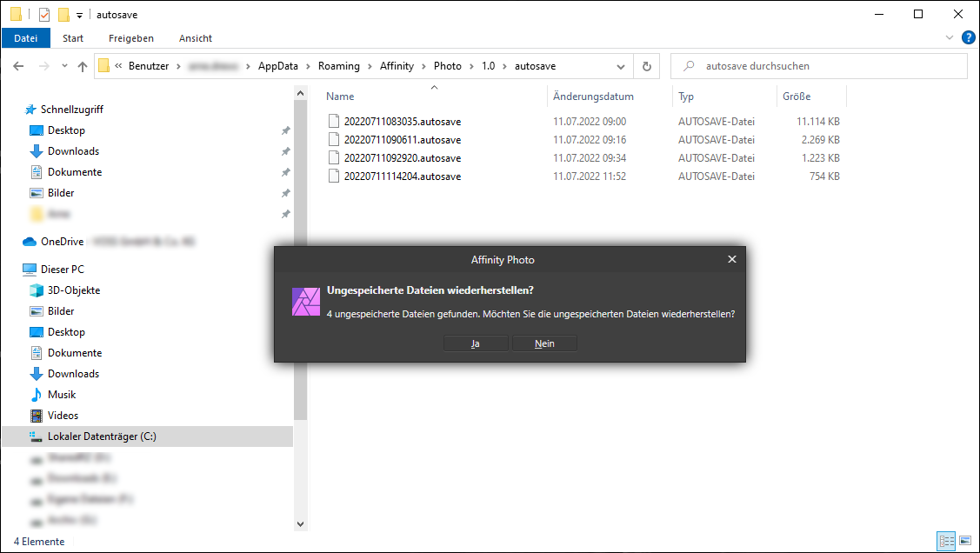Click the pin icon next to Downloads
The height and width of the screenshot is (553, 980).
coord(285,151)
